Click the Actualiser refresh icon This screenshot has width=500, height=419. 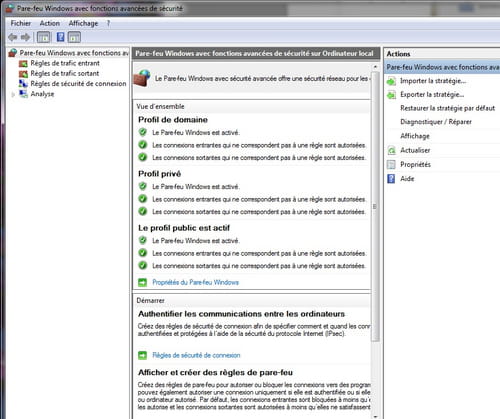(391, 150)
